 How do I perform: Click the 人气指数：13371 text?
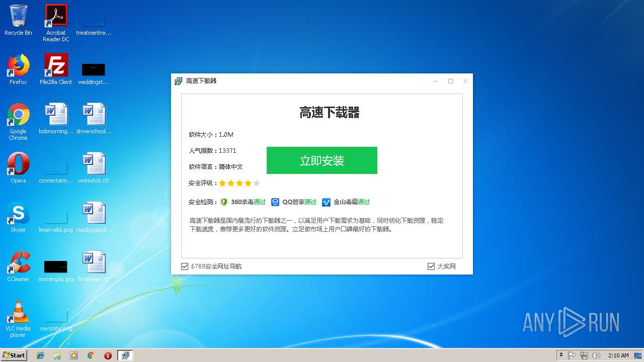pos(212,151)
